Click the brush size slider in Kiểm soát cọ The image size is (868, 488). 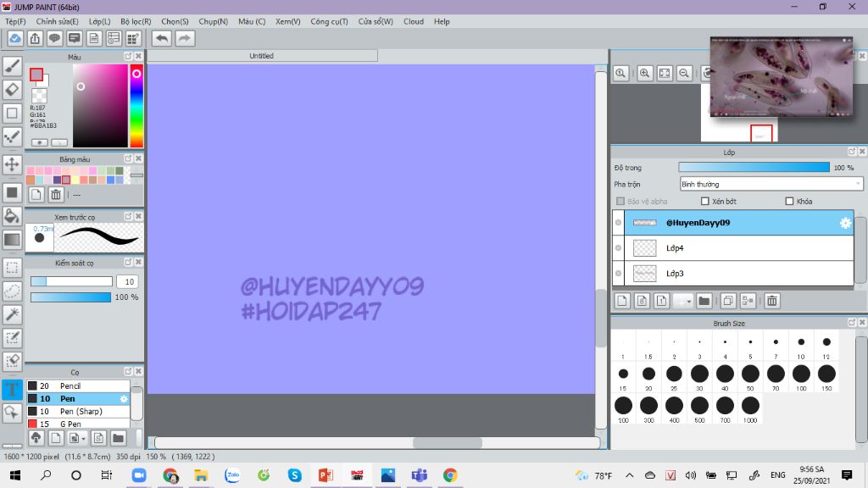coord(71,281)
